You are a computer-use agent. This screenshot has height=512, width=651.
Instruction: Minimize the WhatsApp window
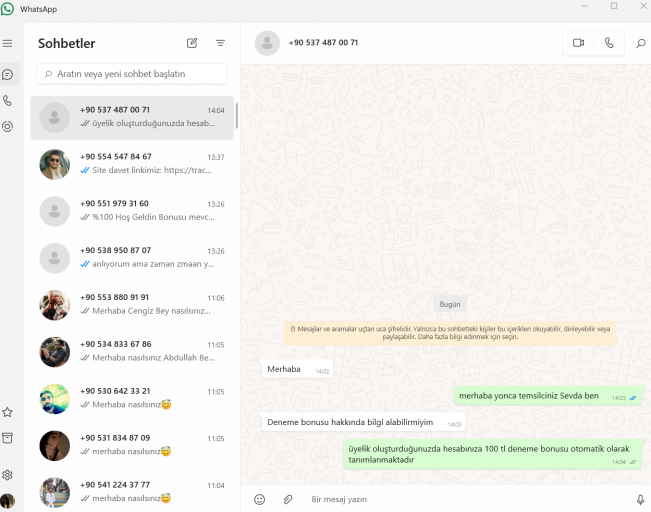click(x=584, y=6)
